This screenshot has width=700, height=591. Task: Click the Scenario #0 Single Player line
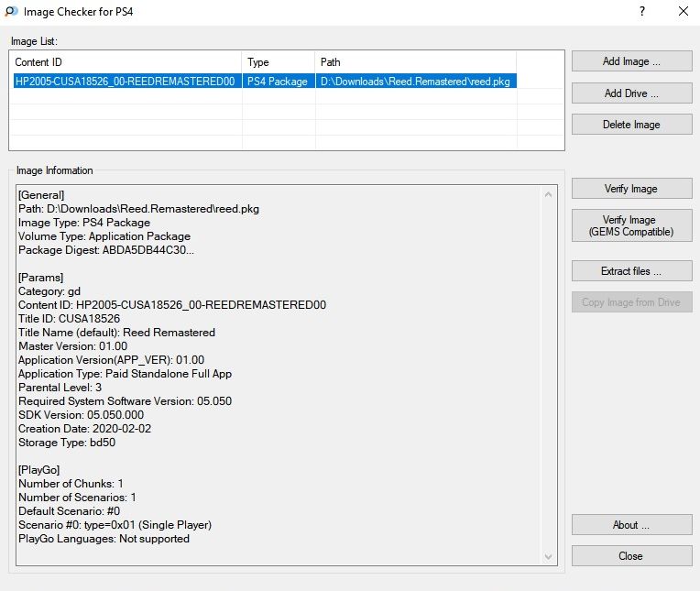pos(115,525)
